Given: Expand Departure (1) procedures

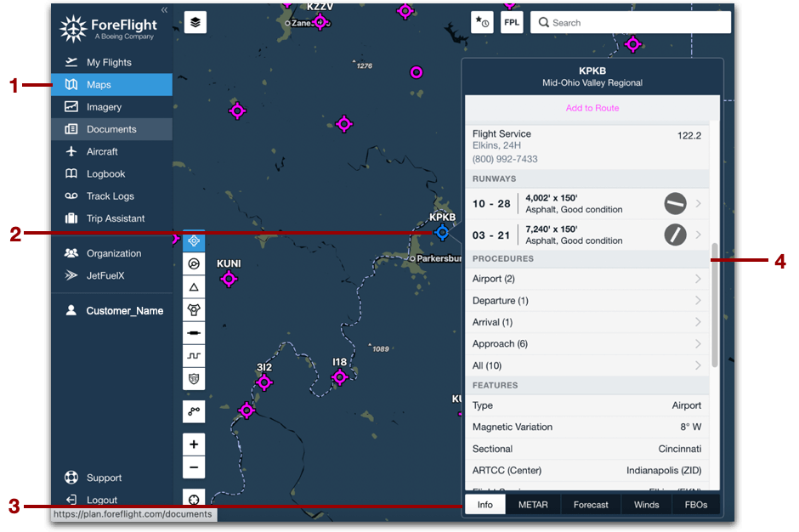Looking at the screenshot, I should (587, 301).
